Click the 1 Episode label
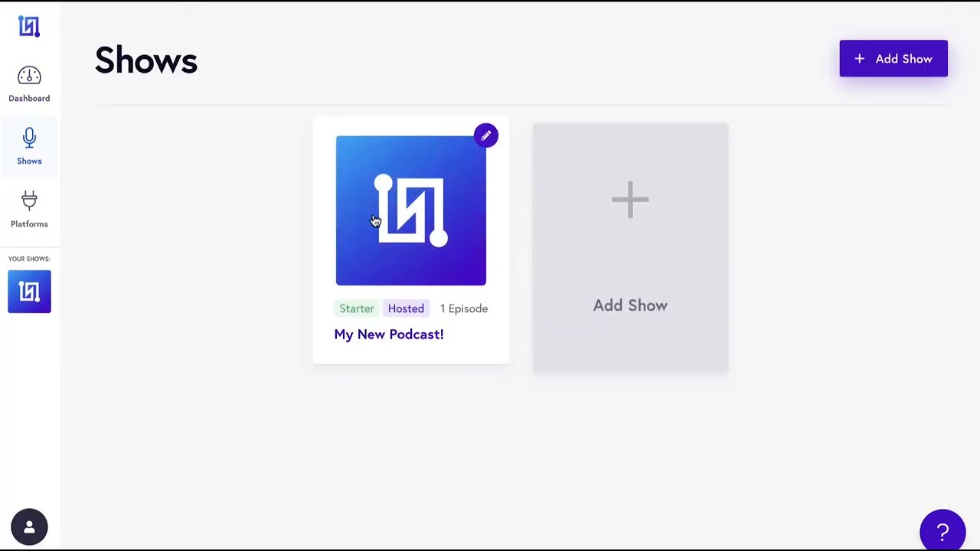Viewport: 980px width, 551px height. [464, 308]
